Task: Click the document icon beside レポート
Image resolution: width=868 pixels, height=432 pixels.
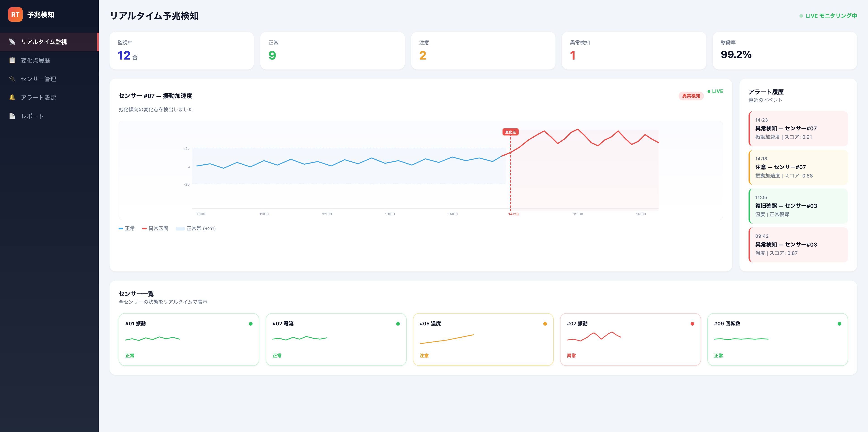Action: (12, 116)
